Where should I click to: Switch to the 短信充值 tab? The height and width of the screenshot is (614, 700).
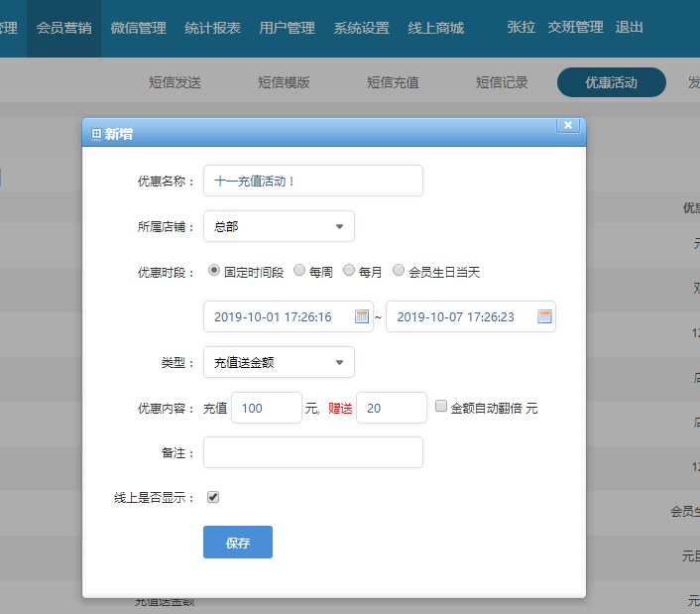(393, 82)
